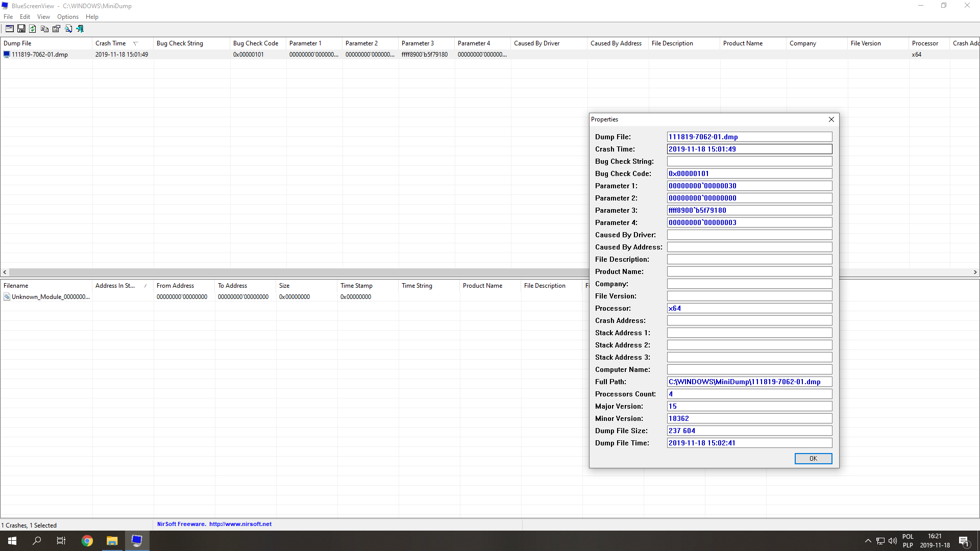Screen dimensions: 980x551
Task: Click the empty Caused By Driver field
Action: [x=749, y=235]
